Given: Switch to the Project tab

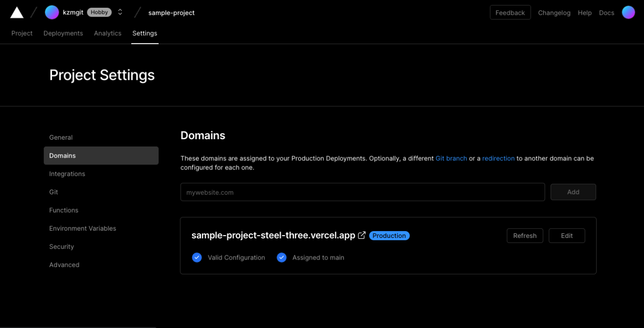Looking at the screenshot, I should tap(22, 33).
